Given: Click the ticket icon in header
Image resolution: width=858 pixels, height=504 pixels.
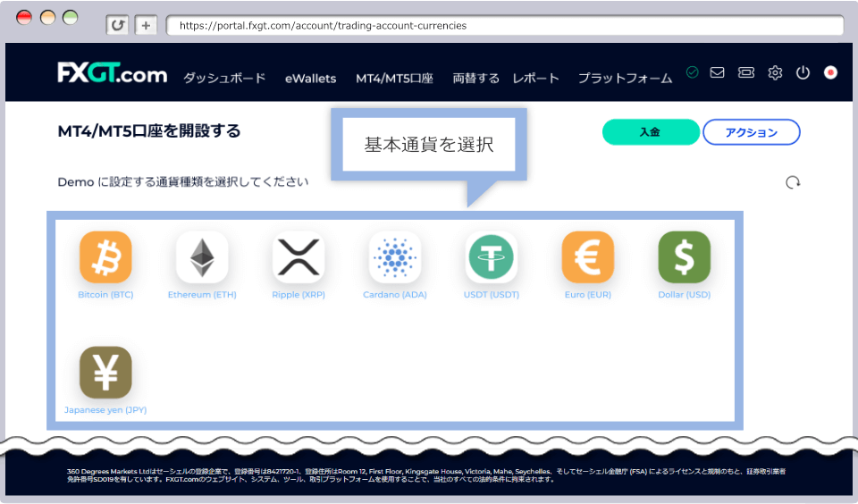Looking at the screenshot, I should (x=745, y=72).
